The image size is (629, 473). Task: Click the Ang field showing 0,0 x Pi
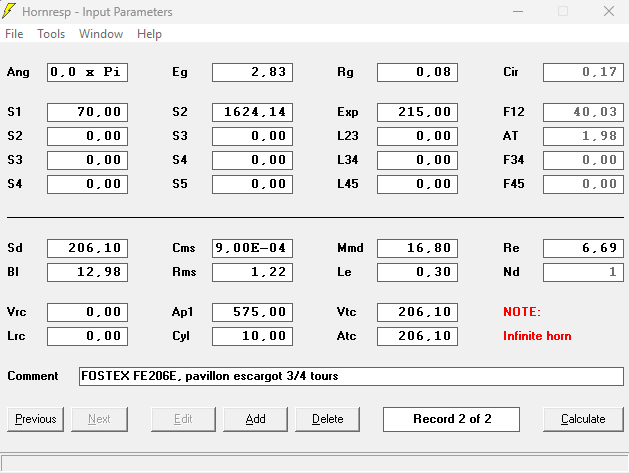pyautogui.click(x=87, y=72)
